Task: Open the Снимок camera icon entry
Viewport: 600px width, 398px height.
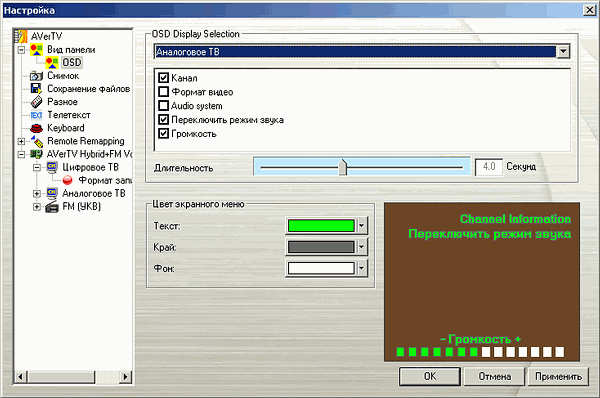Action: [x=36, y=76]
